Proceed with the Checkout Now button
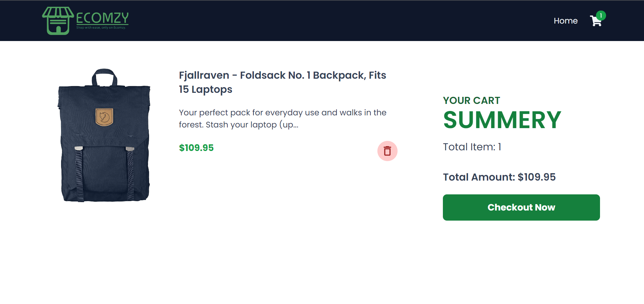 pyautogui.click(x=521, y=207)
